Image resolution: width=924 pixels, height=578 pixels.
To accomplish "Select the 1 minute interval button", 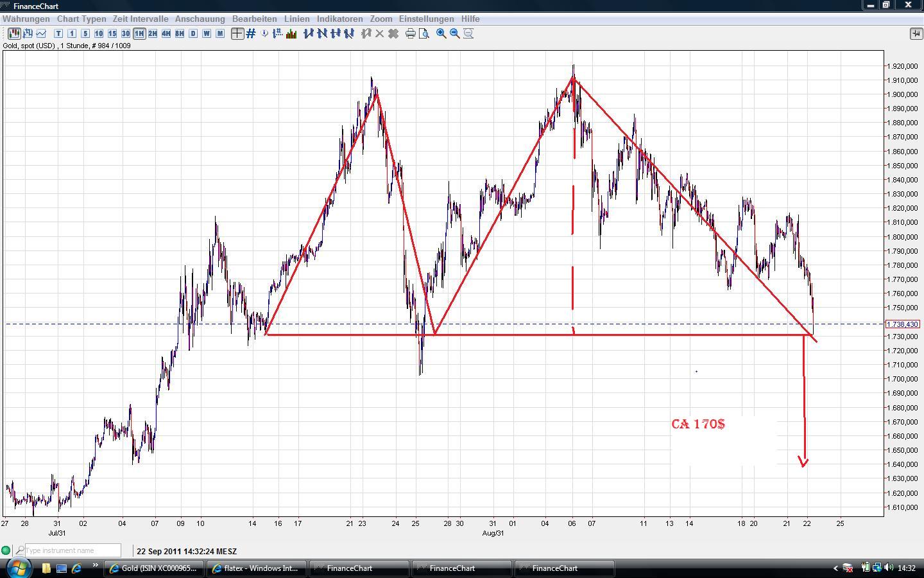I will (72, 33).
